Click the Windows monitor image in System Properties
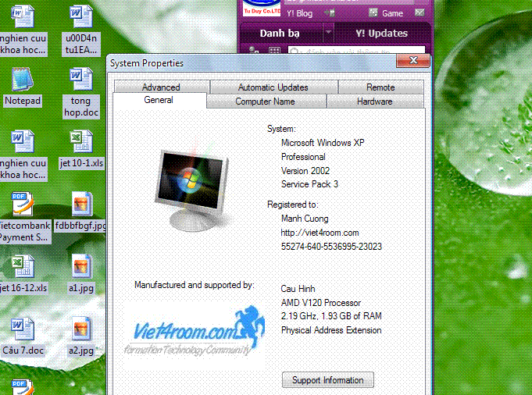Screen dimensions: 532x395 pyautogui.click(x=193, y=190)
